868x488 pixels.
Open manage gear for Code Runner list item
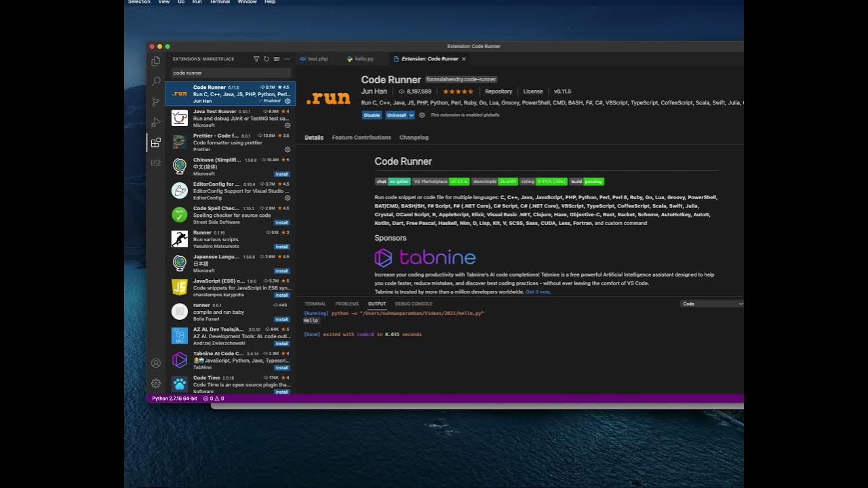coord(288,101)
